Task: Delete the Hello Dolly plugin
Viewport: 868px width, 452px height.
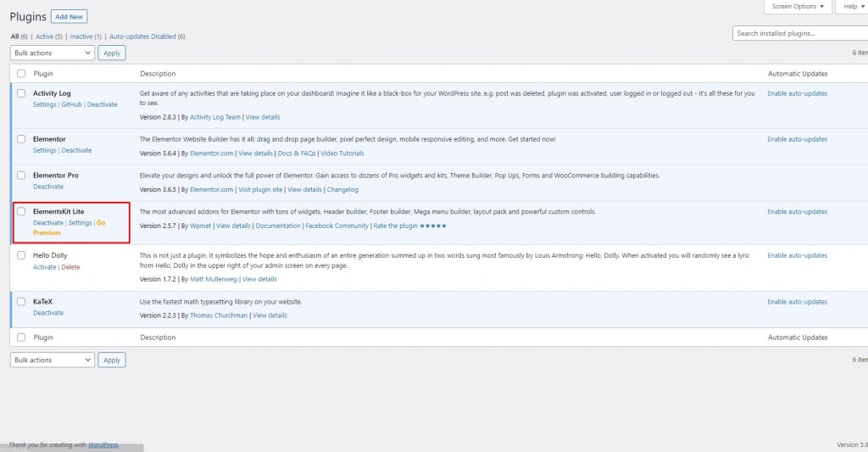Action: (70, 267)
